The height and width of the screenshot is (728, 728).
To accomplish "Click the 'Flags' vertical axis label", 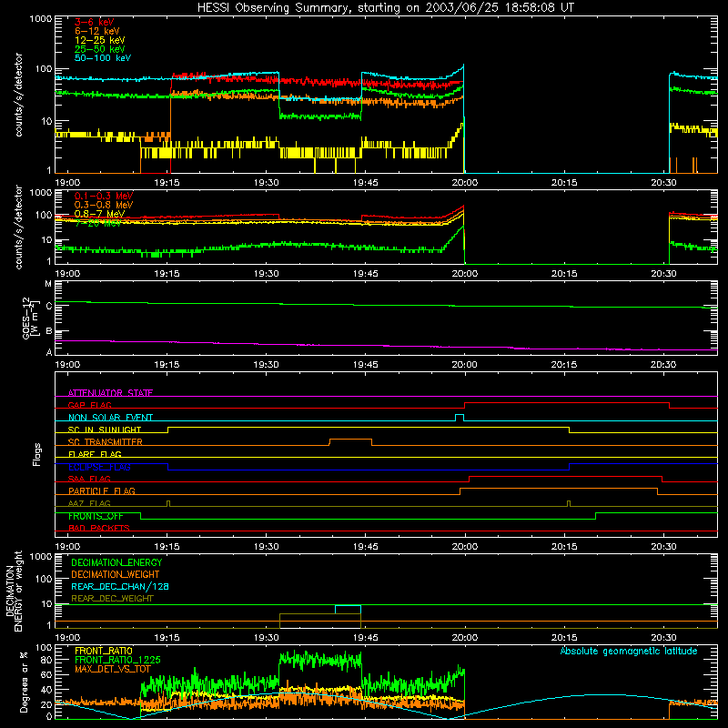I will point(36,454).
